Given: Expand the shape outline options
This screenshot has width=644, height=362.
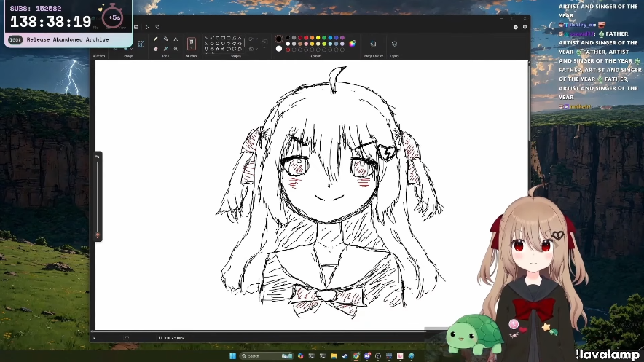Looking at the screenshot, I should pyautogui.click(x=253, y=39).
